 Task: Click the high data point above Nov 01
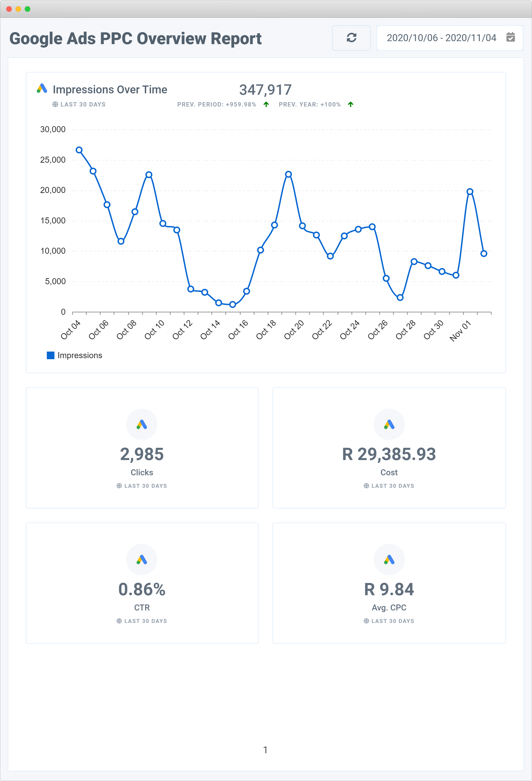470,192
